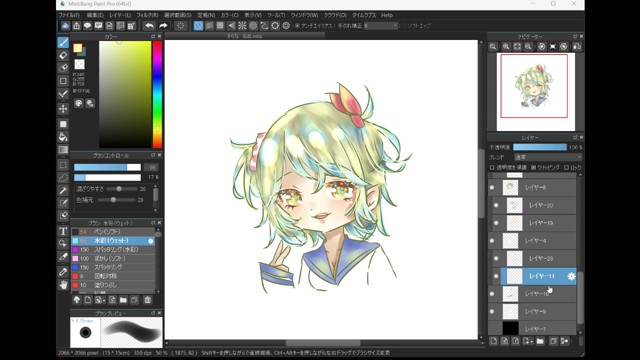Image resolution: width=640 pixels, height=360 pixels.
Task: Click the rainbow hue slider bar
Action: [157, 94]
